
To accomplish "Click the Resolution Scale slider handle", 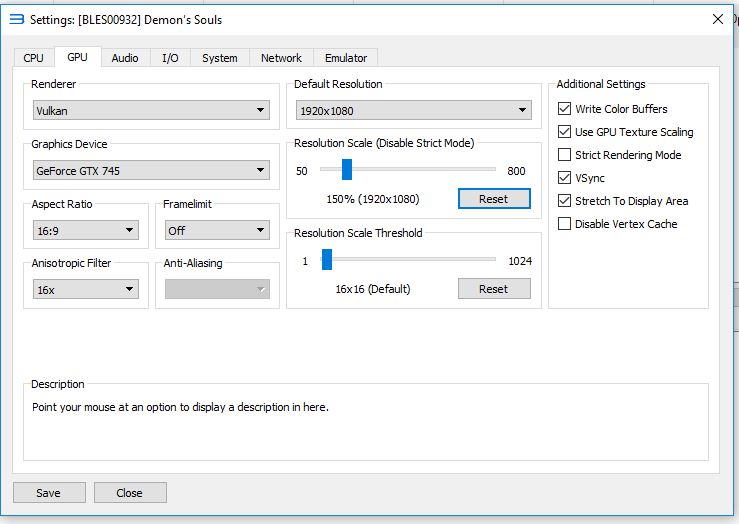I will 346,170.
